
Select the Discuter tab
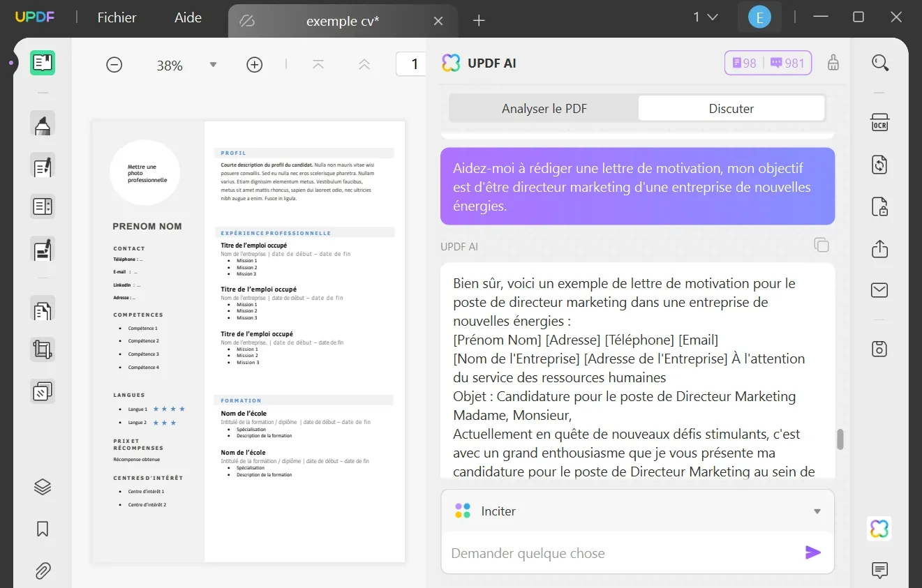(x=731, y=108)
